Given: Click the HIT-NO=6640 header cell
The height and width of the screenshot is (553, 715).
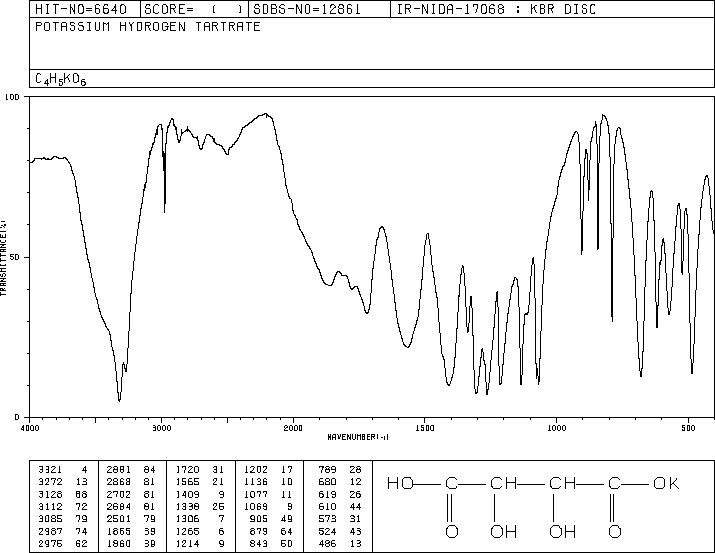Looking at the screenshot, I should click(81, 9).
